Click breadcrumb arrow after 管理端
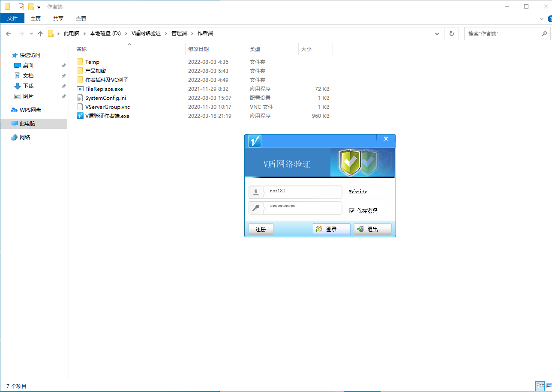The image size is (552, 392). [192, 33]
